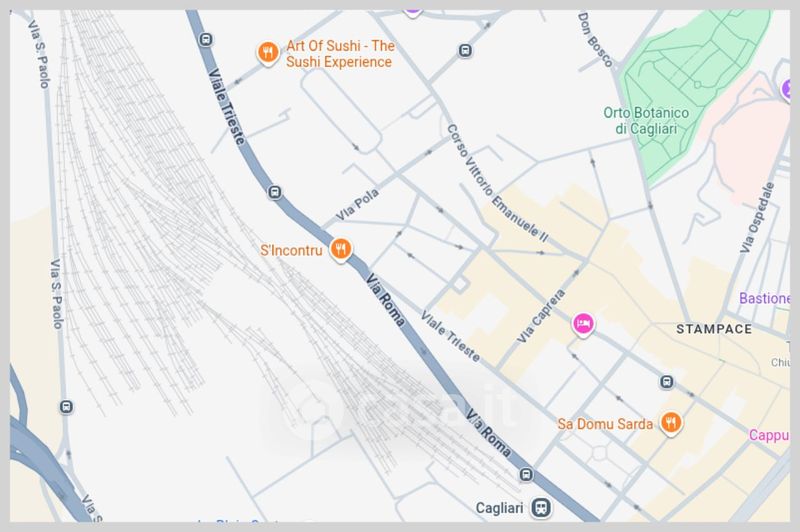Open the Orto Botanico di Cagliari label
This screenshot has height=532, width=800.
pos(646,120)
